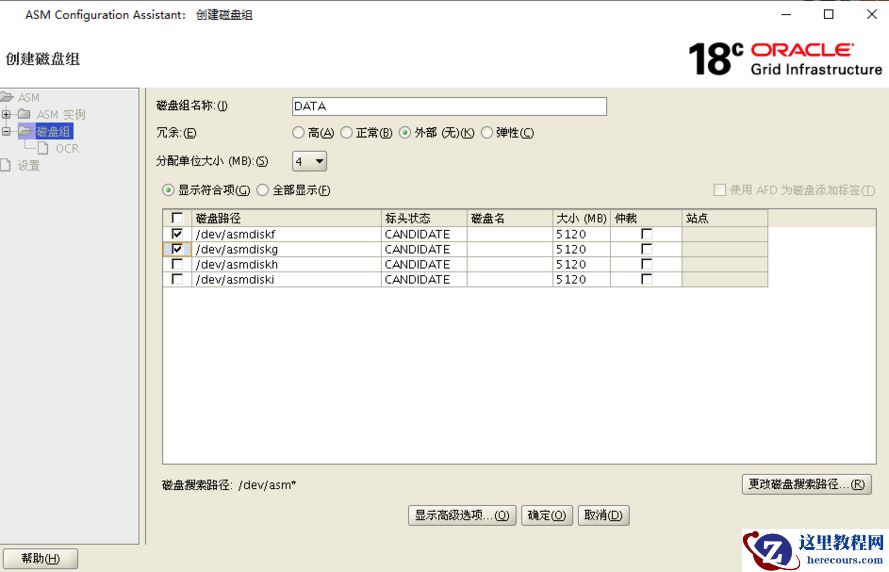Image resolution: width=889 pixels, height=572 pixels.
Task: Select 磁盘组 in the tree
Action: point(54,132)
